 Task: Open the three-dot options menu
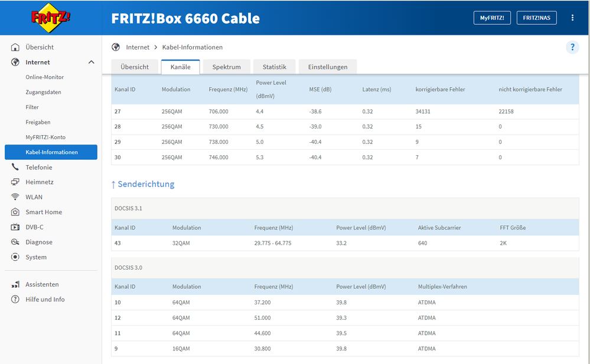coord(572,18)
